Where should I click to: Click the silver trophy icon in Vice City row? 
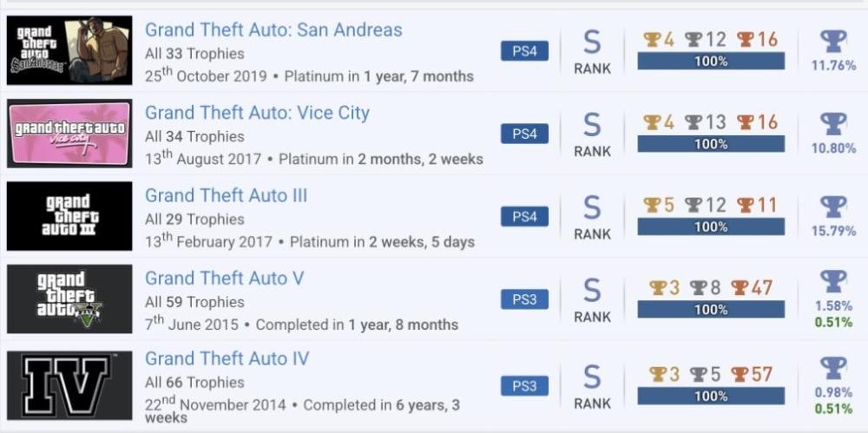click(693, 122)
